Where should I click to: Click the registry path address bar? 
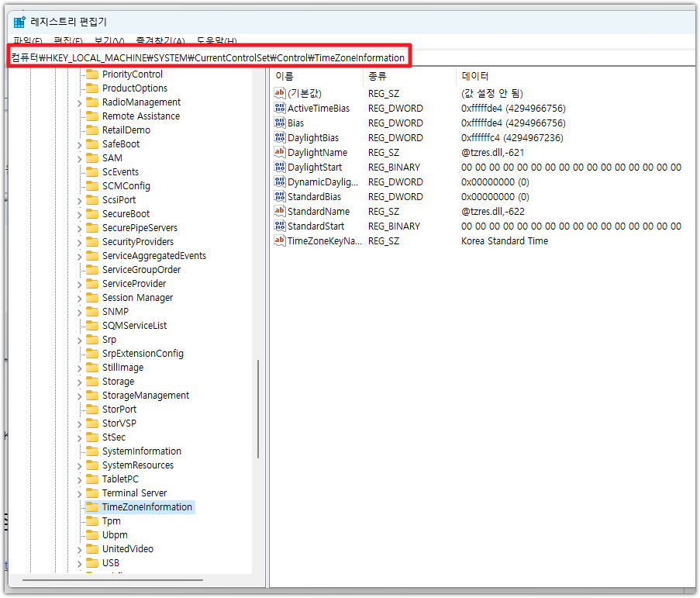[208, 58]
